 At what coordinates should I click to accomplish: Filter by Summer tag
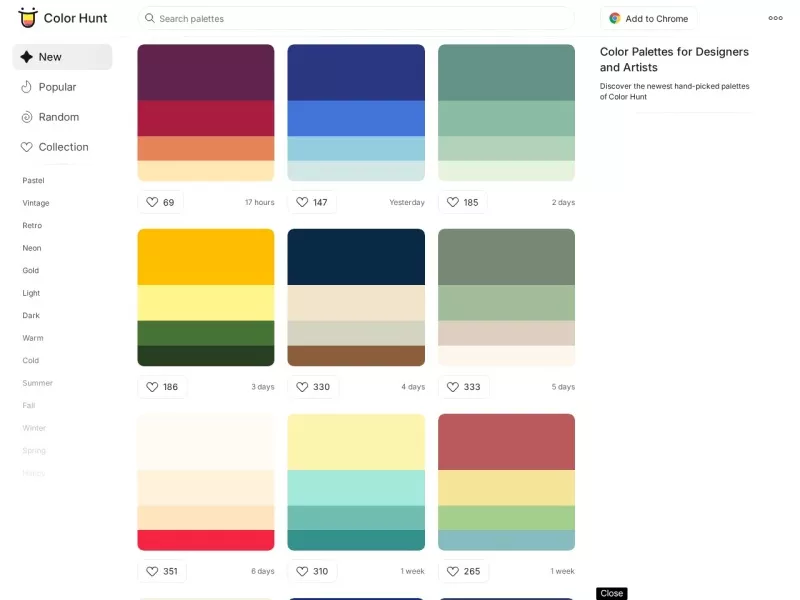coord(37,383)
